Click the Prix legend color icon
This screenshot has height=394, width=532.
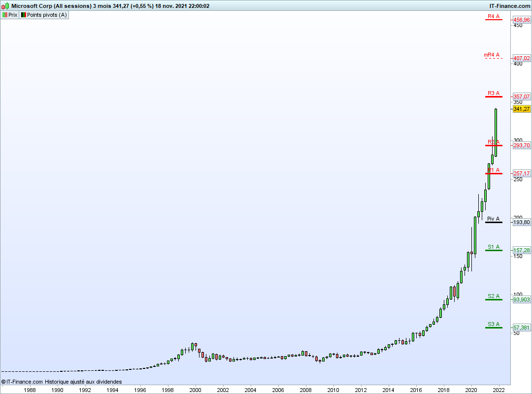(5, 15)
